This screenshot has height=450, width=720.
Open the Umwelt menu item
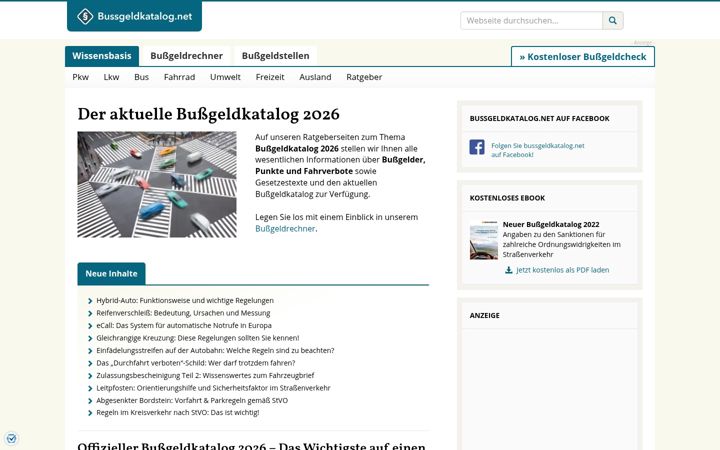point(225,77)
